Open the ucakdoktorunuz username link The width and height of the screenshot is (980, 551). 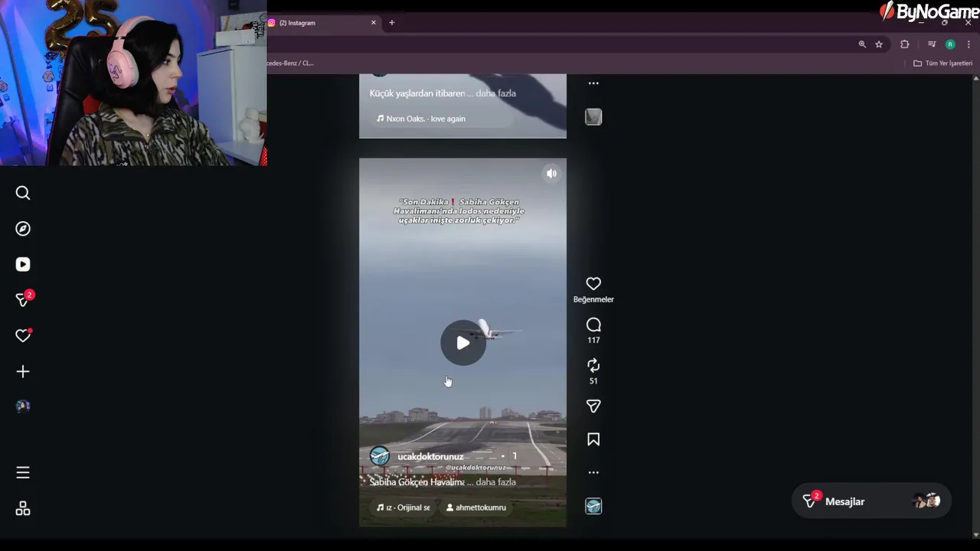tap(430, 456)
